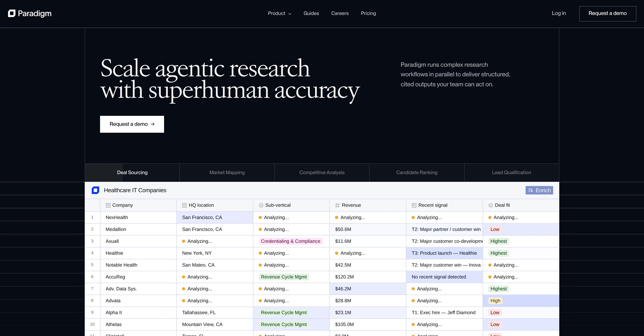Switch to the Candidate Ranking tab
Viewport: 644px width, 336px height.
click(x=417, y=172)
